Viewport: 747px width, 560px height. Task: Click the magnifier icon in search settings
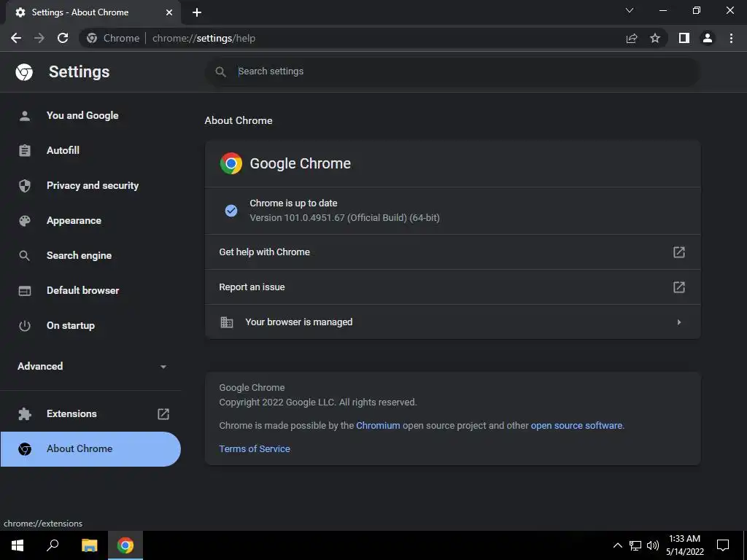click(x=220, y=71)
